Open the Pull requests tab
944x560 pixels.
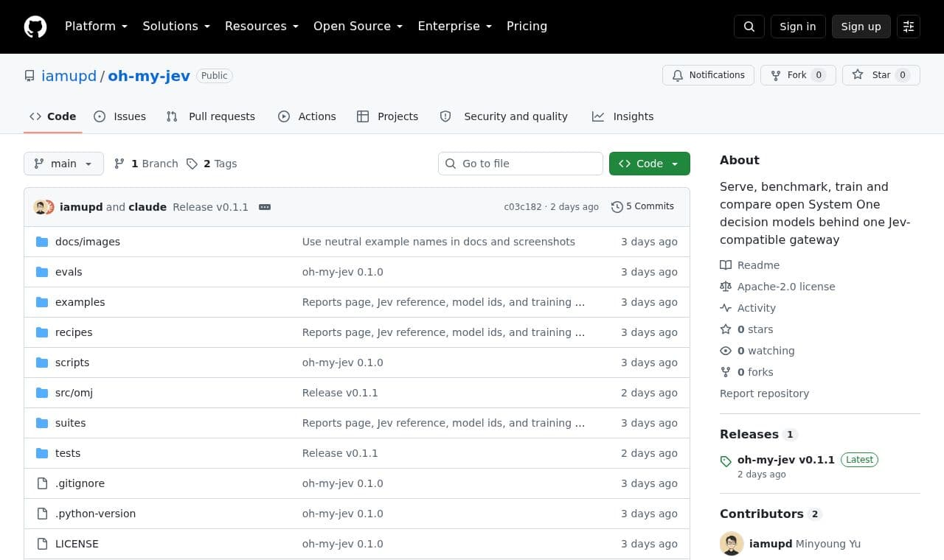pos(211,116)
